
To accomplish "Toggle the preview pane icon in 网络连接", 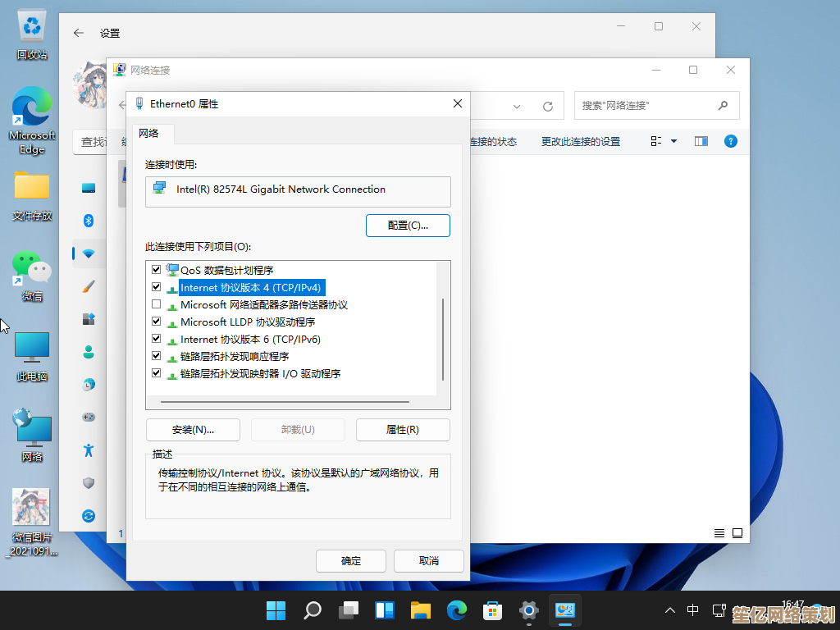I will click(701, 141).
